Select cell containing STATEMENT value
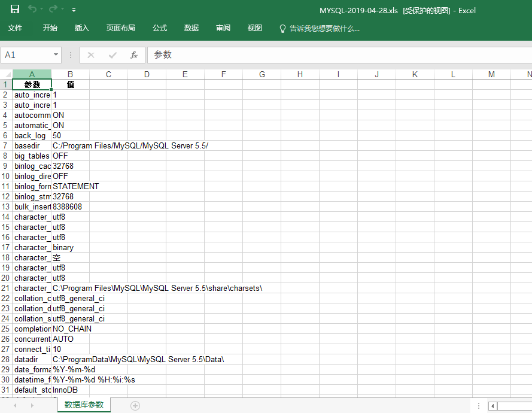 click(x=75, y=186)
